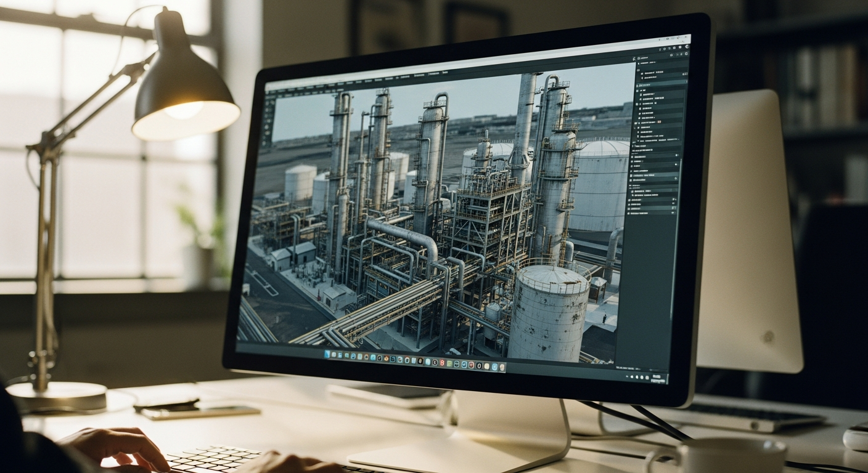Open Finder from the dock
The height and width of the screenshot is (473, 868).
pyautogui.click(x=327, y=355)
